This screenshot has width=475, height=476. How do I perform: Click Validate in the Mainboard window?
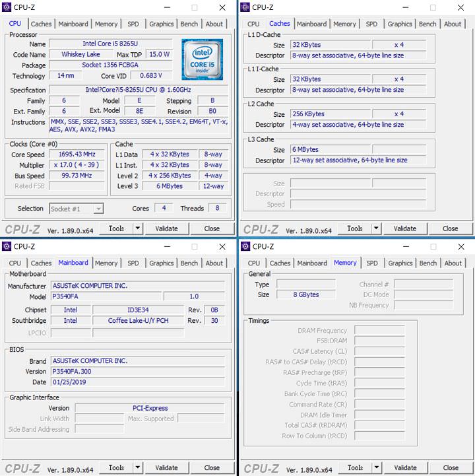tap(166, 467)
